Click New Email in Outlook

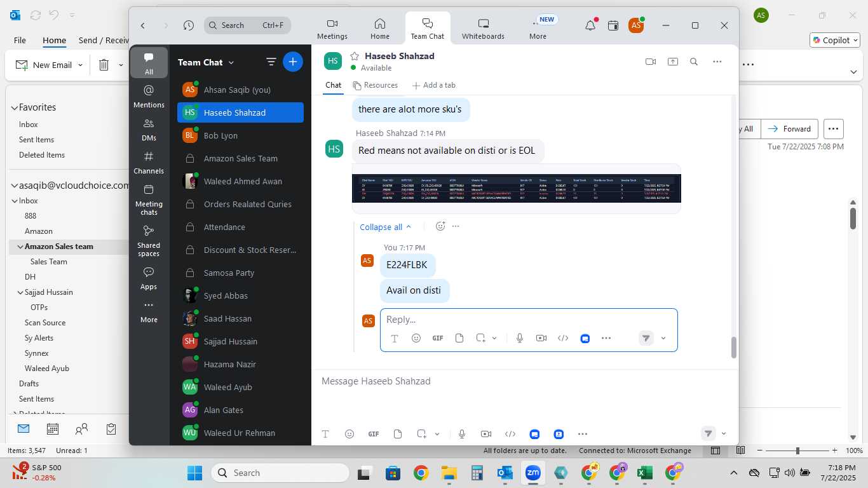click(x=44, y=65)
